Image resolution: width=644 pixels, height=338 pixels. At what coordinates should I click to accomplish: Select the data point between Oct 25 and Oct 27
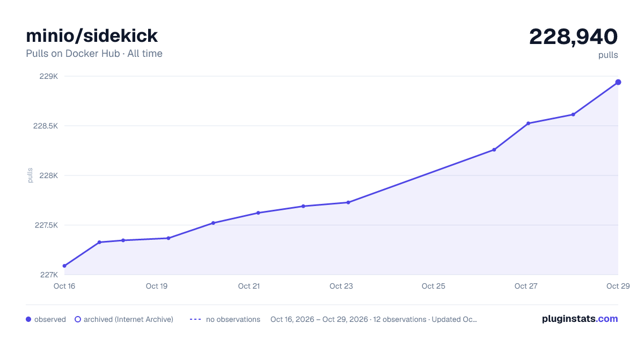coord(494,150)
